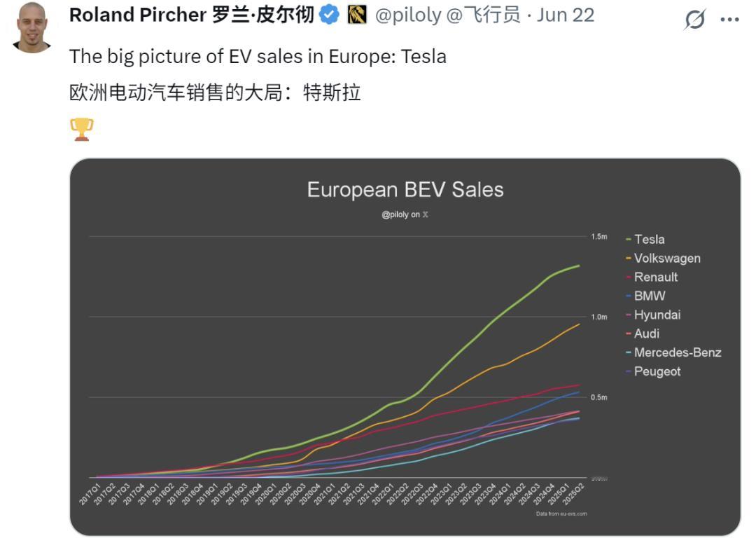Screen dimensions: 756x550
Task: Open the European BEV Sales chart image
Action: (405, 347)
